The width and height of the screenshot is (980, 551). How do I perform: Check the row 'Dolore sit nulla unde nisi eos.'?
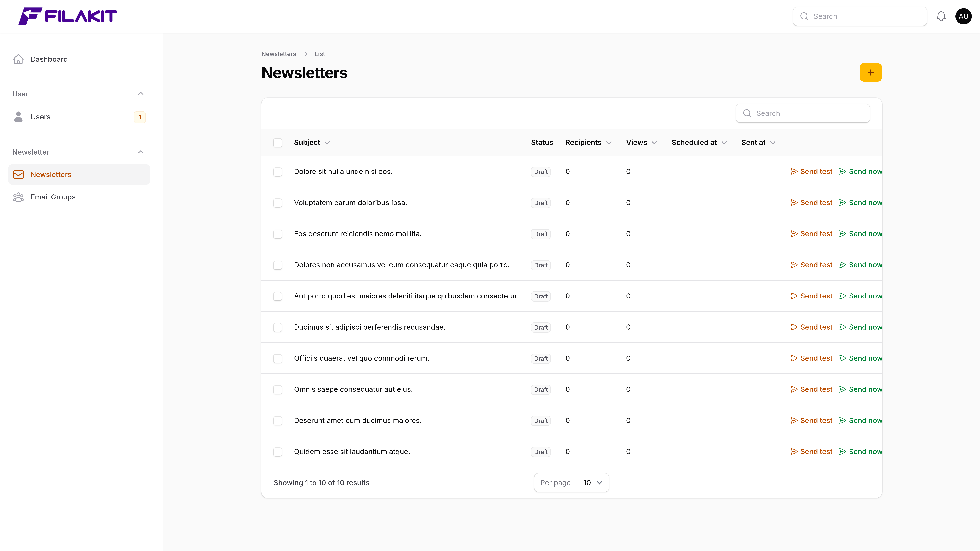pyautogui.click(x=278, y=172)
